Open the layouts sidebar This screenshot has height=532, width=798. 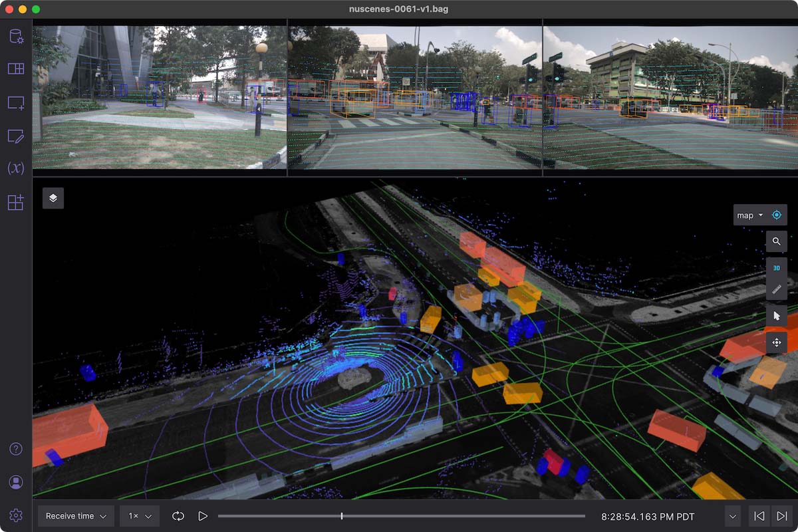tap(16, 68)
